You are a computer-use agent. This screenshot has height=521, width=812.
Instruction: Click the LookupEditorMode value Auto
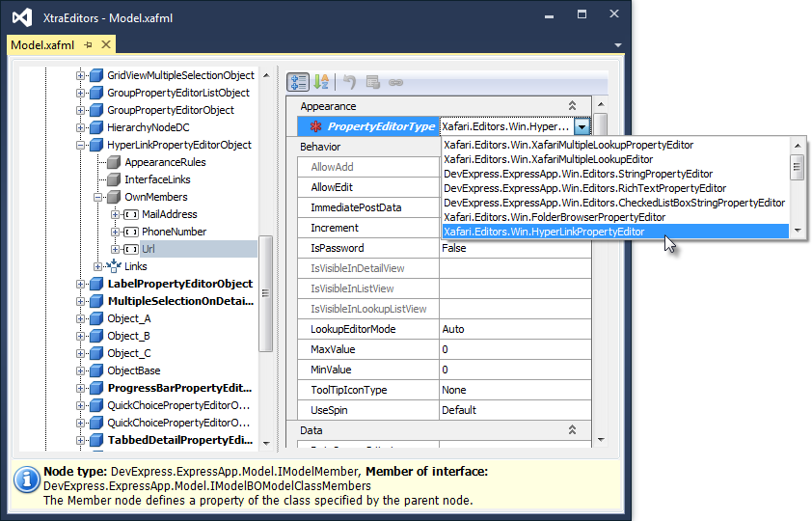[x=515, y=329]
